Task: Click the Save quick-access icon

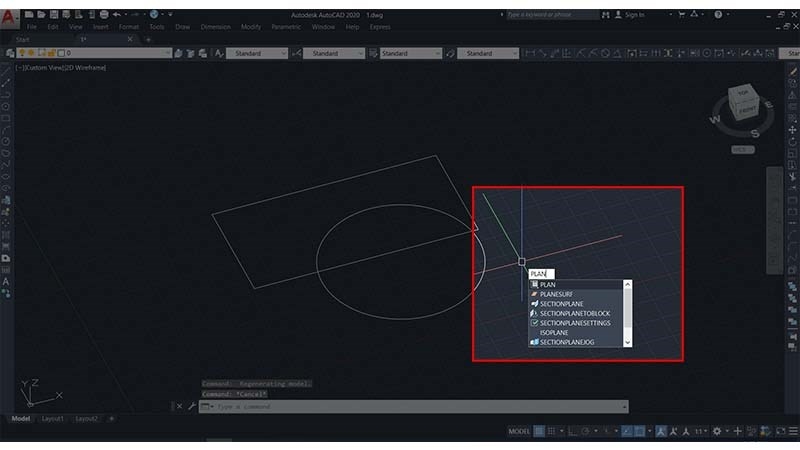Action: pos(54,15)
